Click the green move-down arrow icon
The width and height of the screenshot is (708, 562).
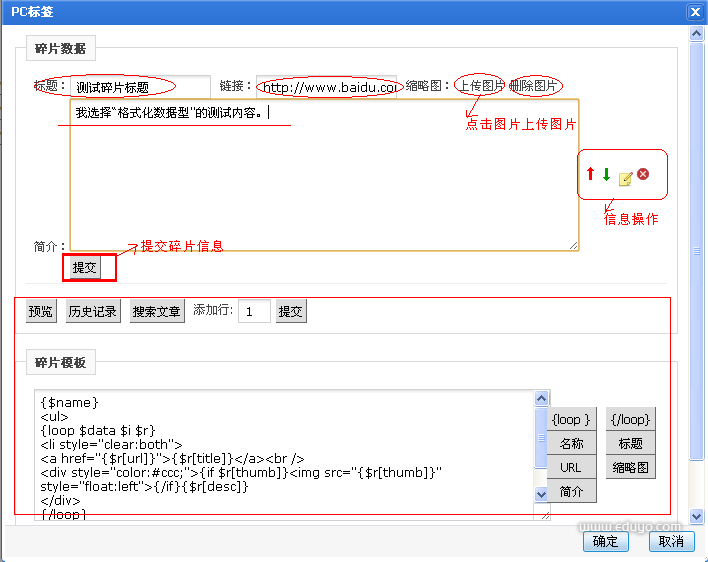(606, 174)
